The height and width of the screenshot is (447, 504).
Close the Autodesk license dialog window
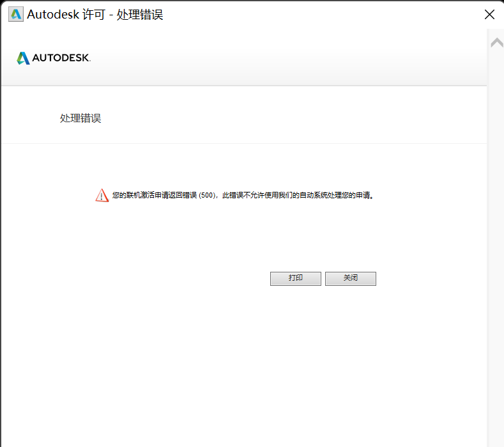489,15
